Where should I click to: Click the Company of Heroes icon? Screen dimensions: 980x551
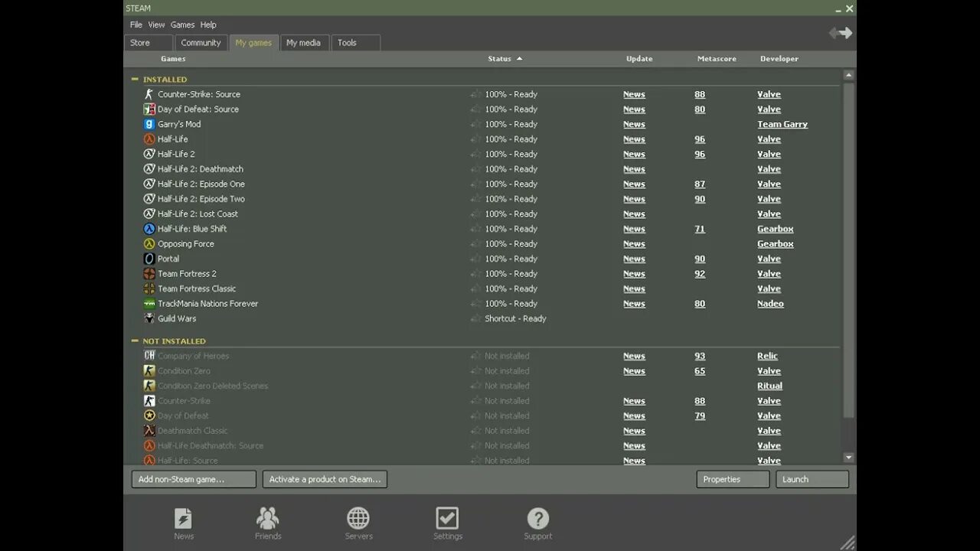point(149,356)
